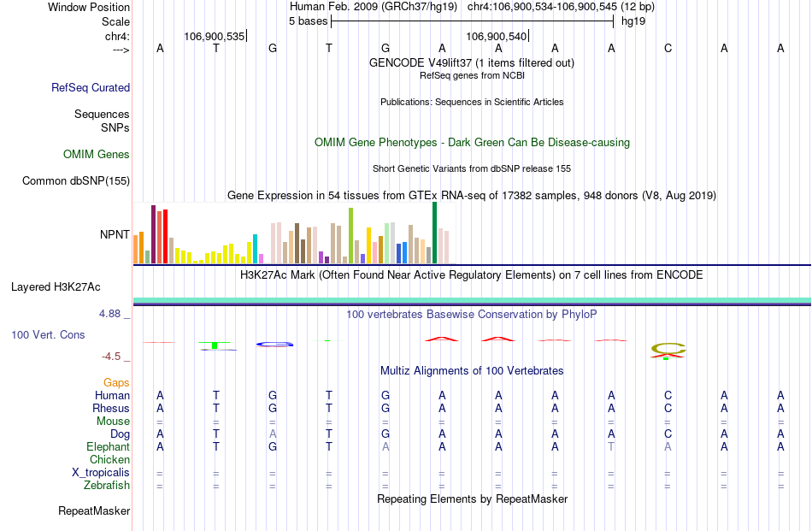Viewport: 812px width, 531px height.
Task: Select the Human alignment row label
Action: [x=112, y=395]
